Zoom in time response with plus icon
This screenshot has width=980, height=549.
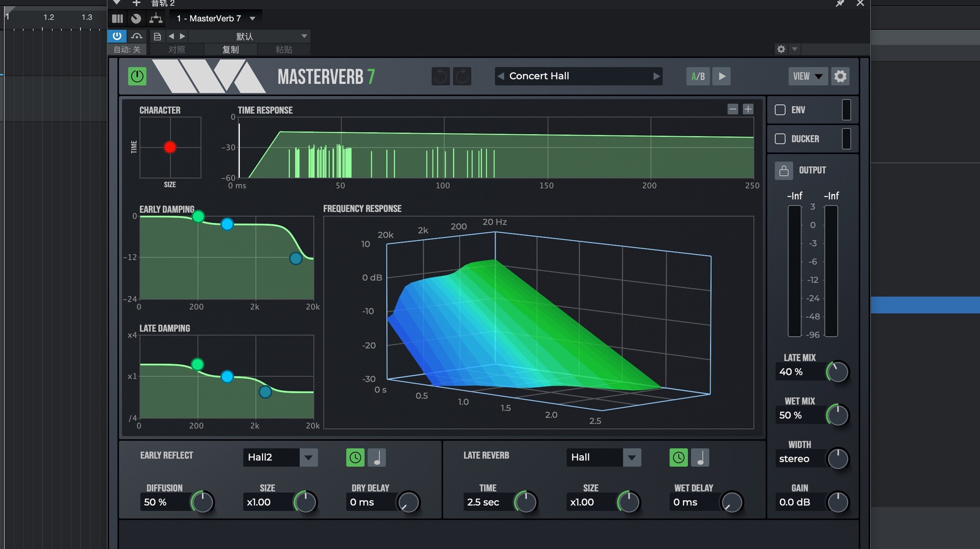click(x=748, y=109)
